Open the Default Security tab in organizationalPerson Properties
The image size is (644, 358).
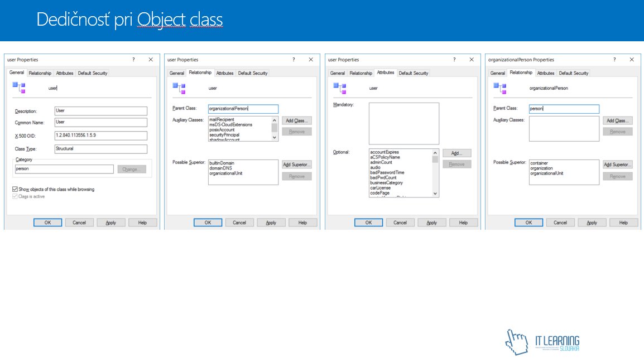coord(574,73)
